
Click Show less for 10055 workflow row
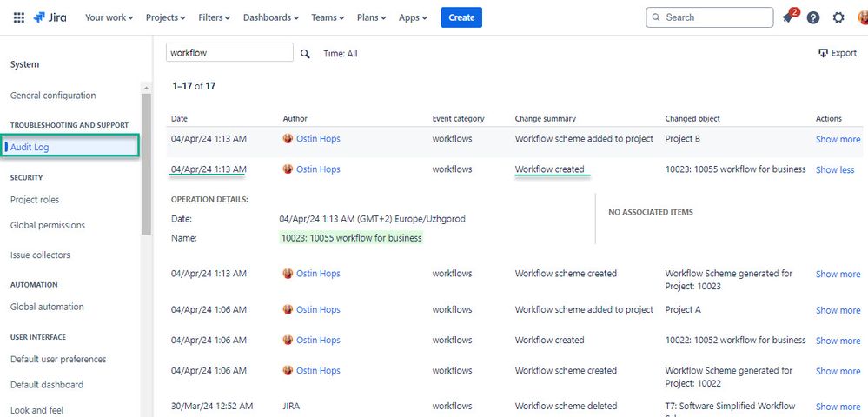pyautogui.click(x=835, y=169)
